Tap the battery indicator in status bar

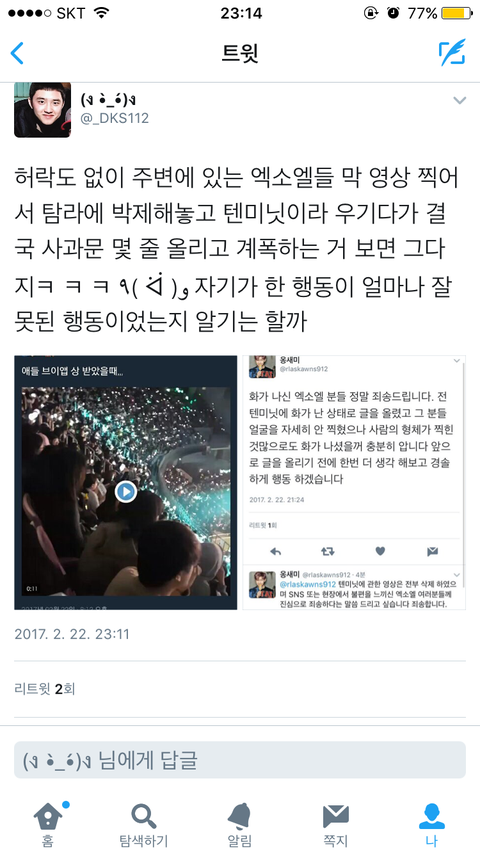[x=457, y=13]
